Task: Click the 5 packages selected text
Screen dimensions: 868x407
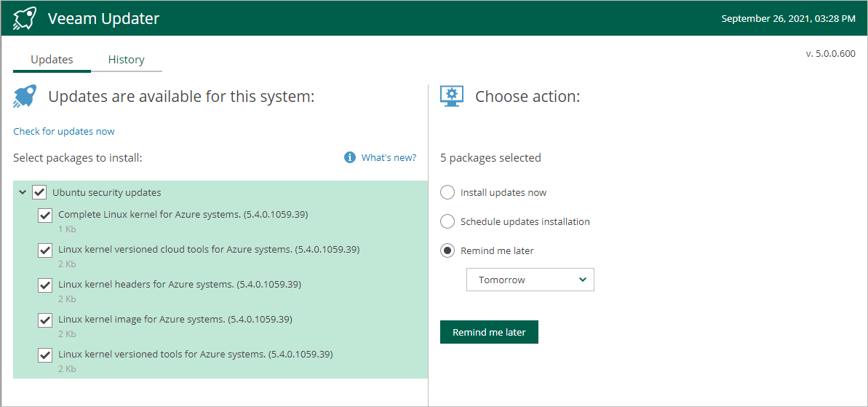Action: (x=490, y=158)
